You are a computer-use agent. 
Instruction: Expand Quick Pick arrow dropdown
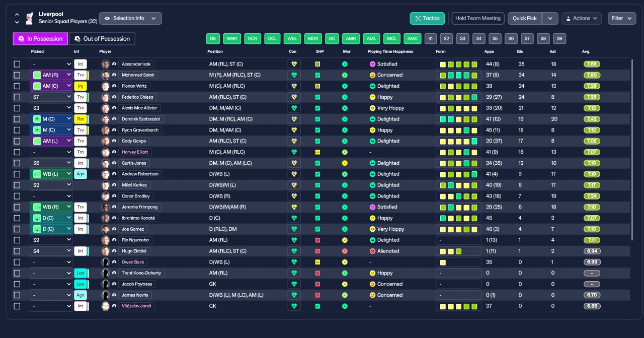[x=550, y=18]
